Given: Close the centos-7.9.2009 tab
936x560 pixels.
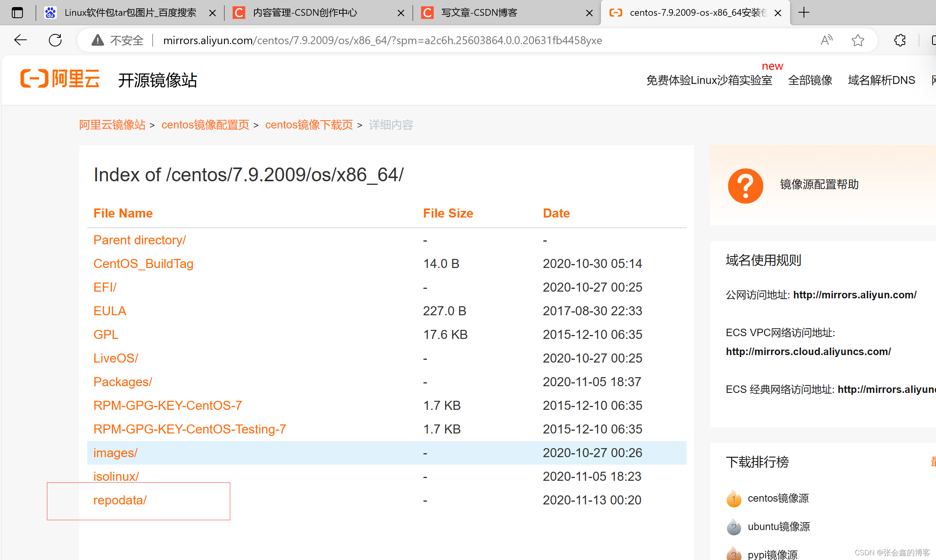Looking at the screenshot, I should [x=778, y=13].
